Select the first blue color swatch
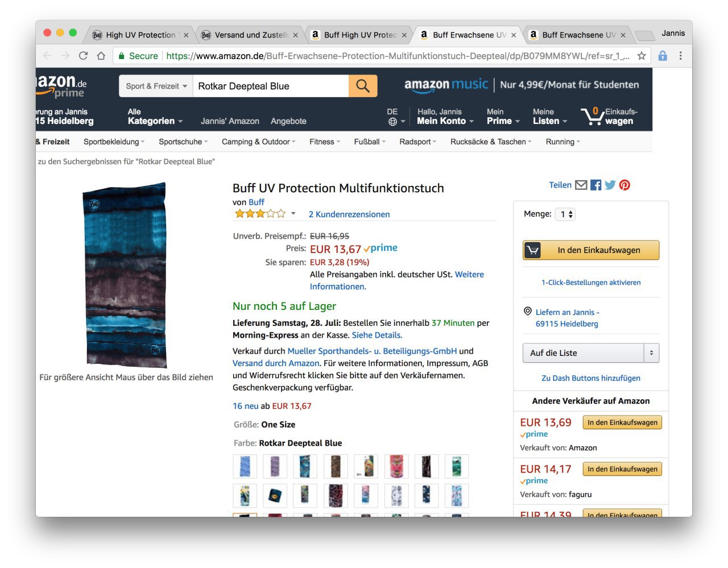 point(245,466)
